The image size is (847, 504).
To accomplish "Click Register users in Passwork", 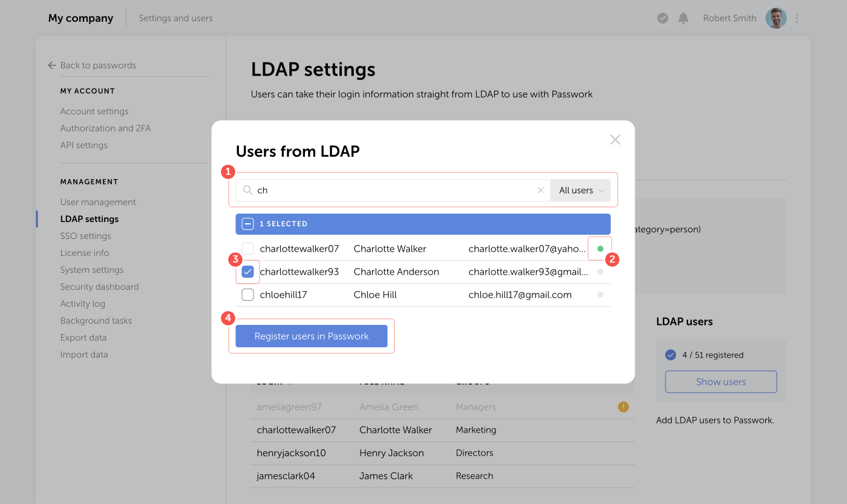I will (312, 336).
